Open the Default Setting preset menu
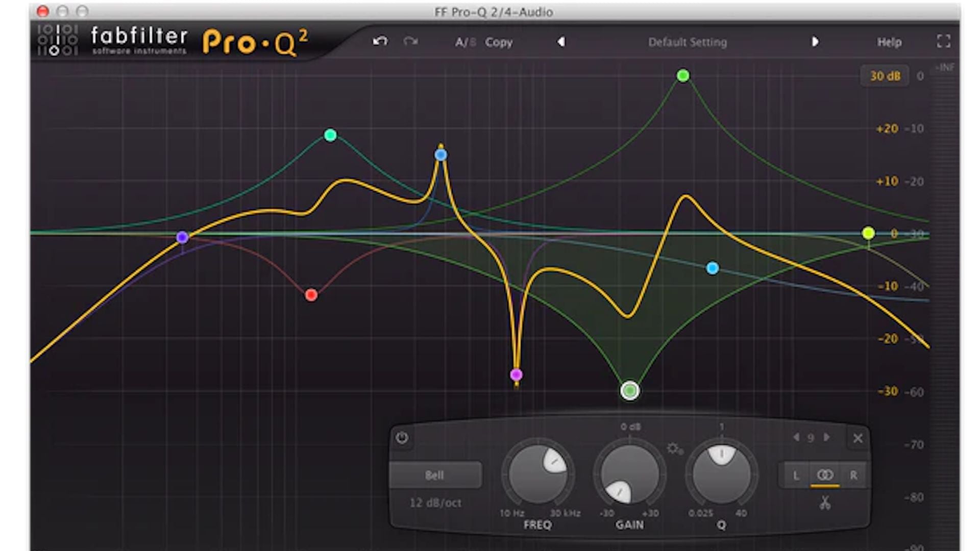Viewport: 980px width, 551px height. coord(687,42)
